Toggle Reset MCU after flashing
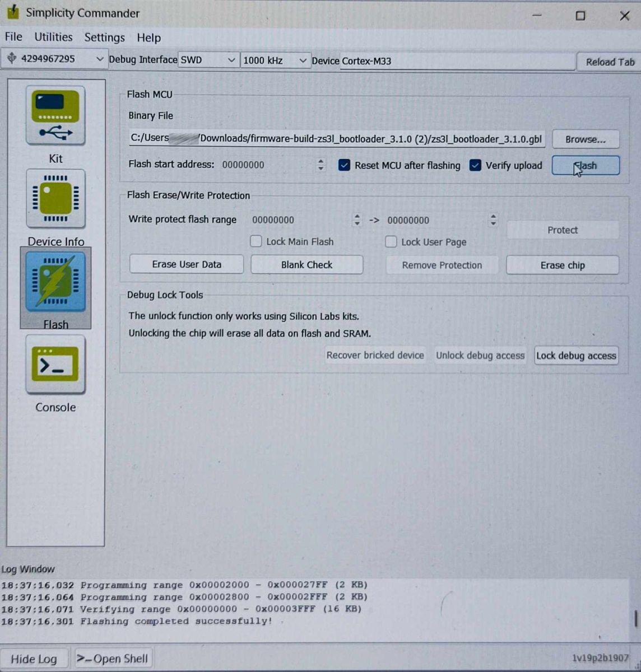The image size is (641, 672). [x=345, y=165]
